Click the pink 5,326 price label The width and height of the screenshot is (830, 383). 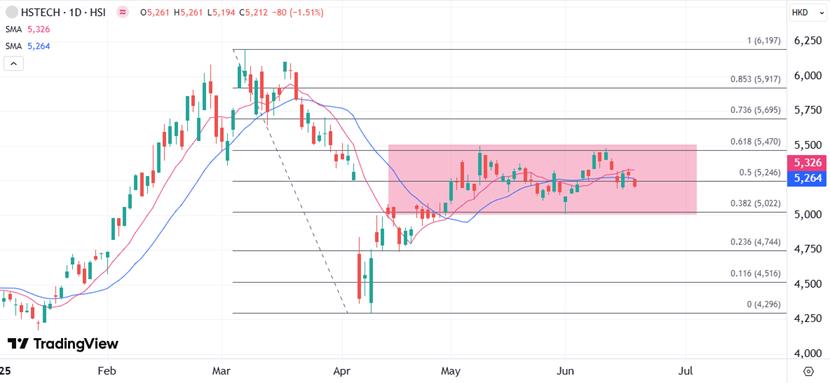click(808, 163)
